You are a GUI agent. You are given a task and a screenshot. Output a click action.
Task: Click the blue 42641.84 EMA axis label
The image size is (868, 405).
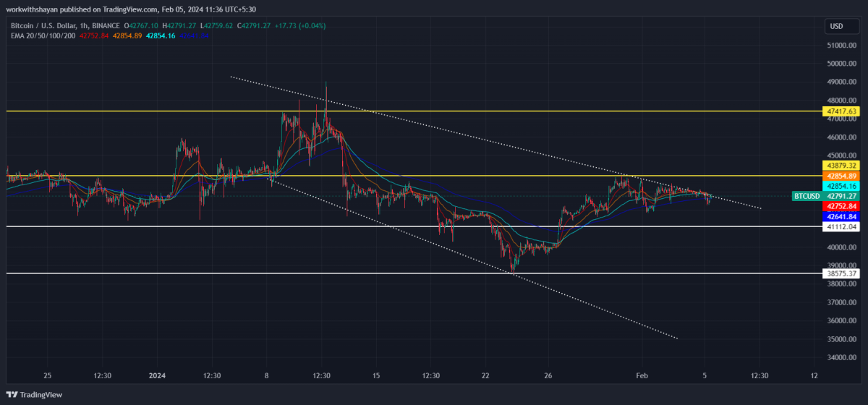[841, 216]
